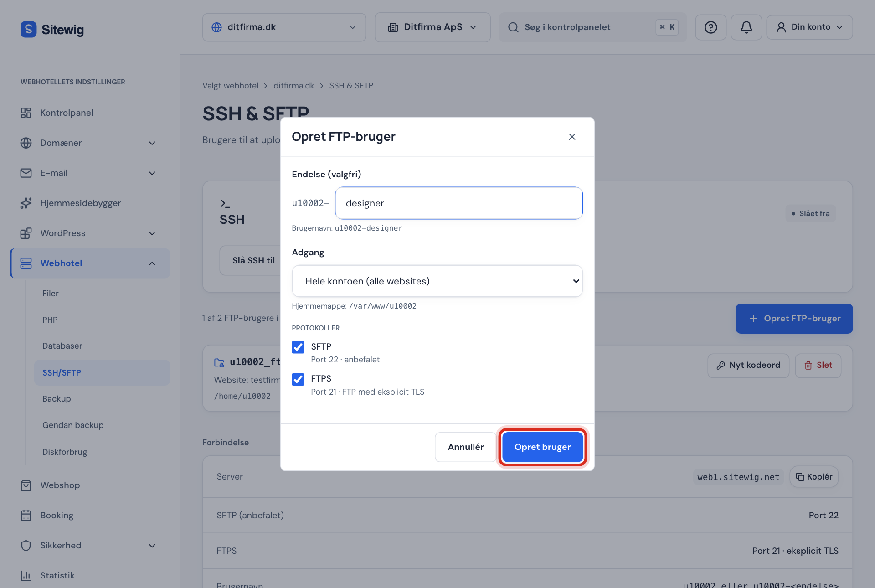Open the Adgang access dropdown

pyautogui.click(x=437, y=281)
